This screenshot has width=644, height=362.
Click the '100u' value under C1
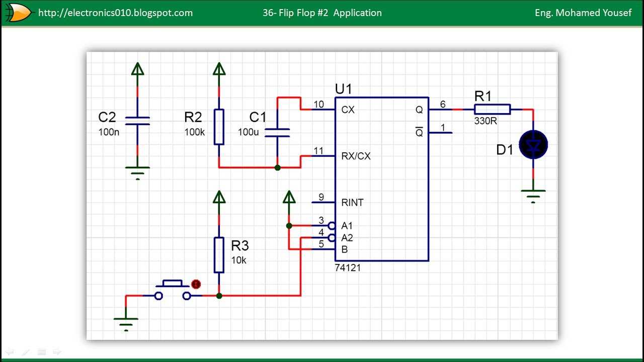[x=248, y=133]
